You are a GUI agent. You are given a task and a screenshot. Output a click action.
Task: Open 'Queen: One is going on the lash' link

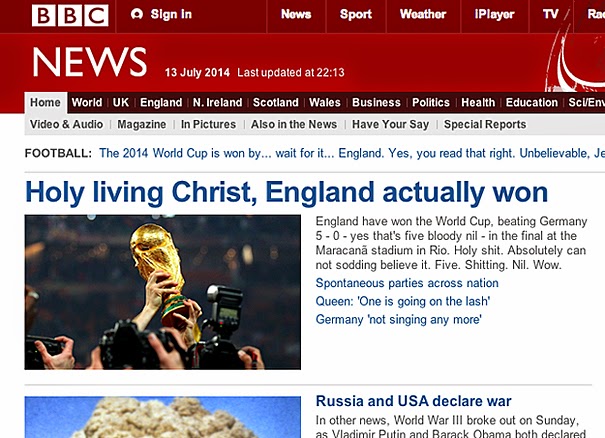(x=403, y=301)
